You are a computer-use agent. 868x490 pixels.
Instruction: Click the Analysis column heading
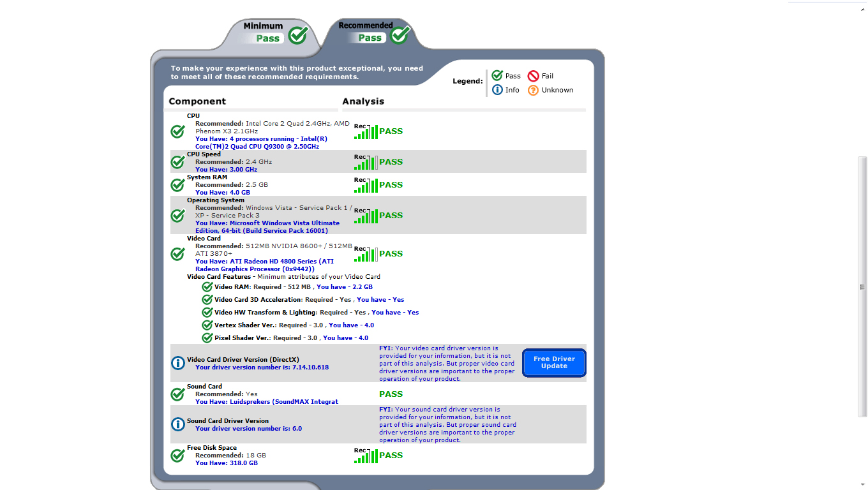pos(363,101)
